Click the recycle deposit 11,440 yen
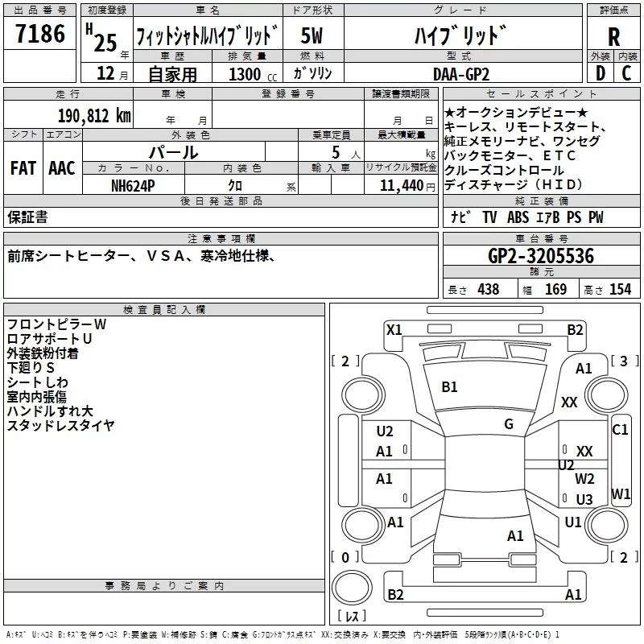This screenshot has height=644, width=644. (x=407, y=186)
